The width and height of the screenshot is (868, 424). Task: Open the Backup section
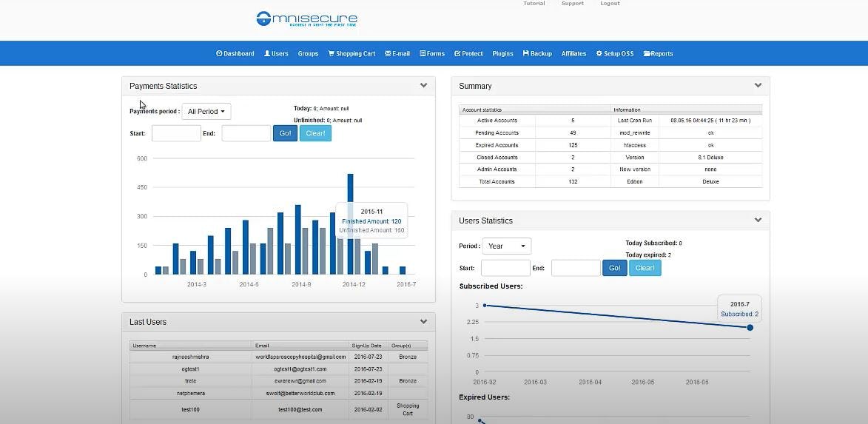point(537,54)
